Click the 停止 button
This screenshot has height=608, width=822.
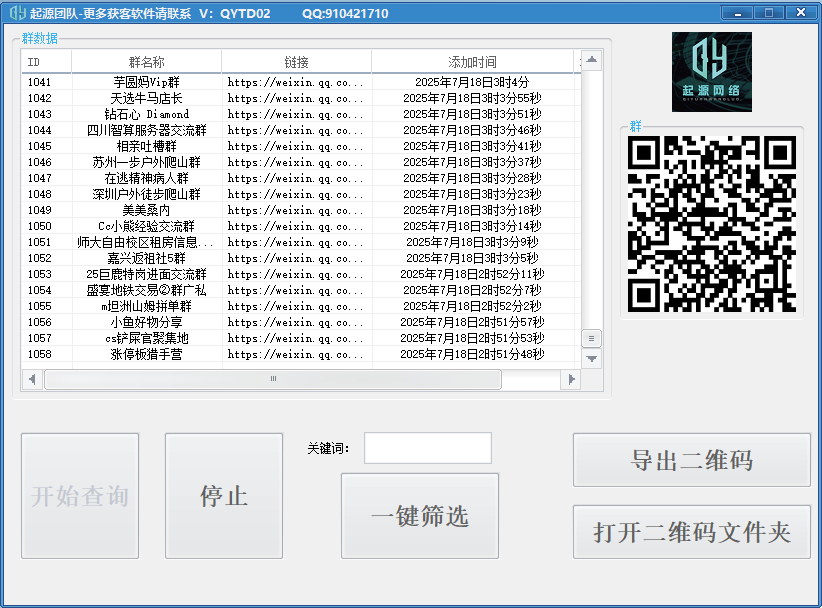tap(224, 496)
